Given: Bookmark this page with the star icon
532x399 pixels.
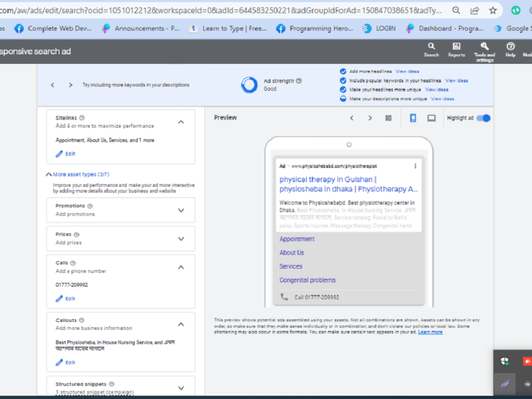Looking at the screenshot, I should click(493, 11).
